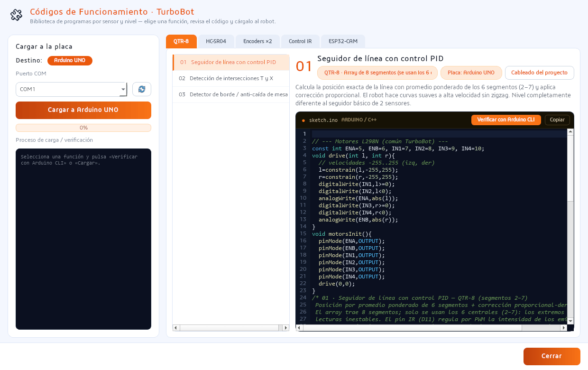Click code editor horizontal scroll left arrow
The image size is (588, 370).
click(x=299, y=328)
